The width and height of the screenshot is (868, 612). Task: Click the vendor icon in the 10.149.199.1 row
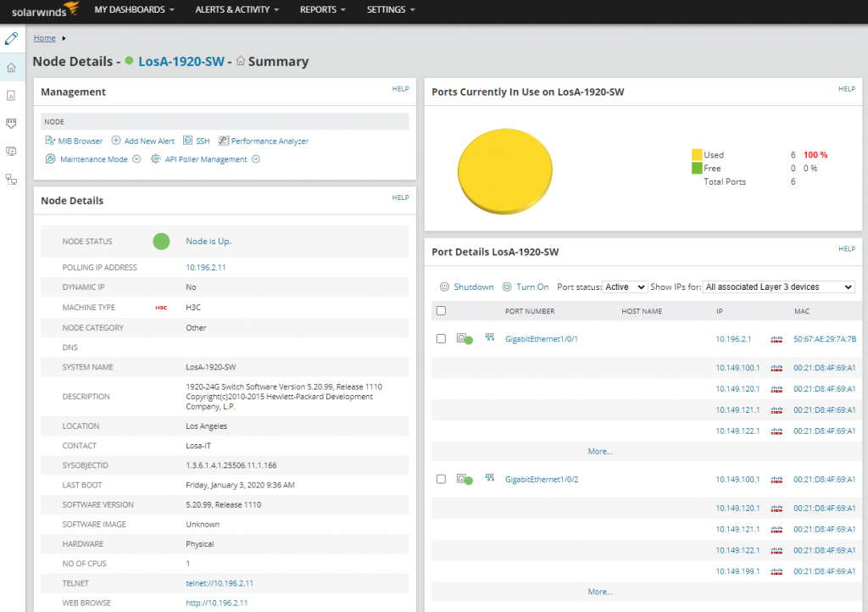[776, 571]
